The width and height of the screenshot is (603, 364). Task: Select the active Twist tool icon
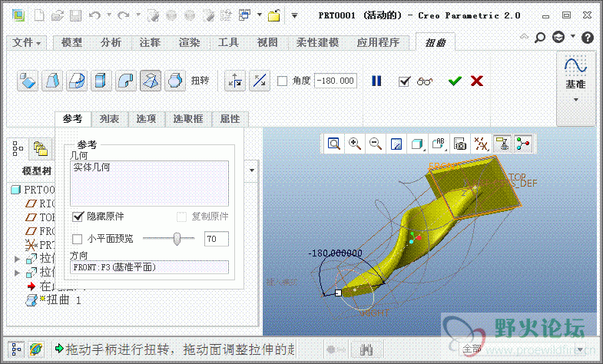(151, 81)
